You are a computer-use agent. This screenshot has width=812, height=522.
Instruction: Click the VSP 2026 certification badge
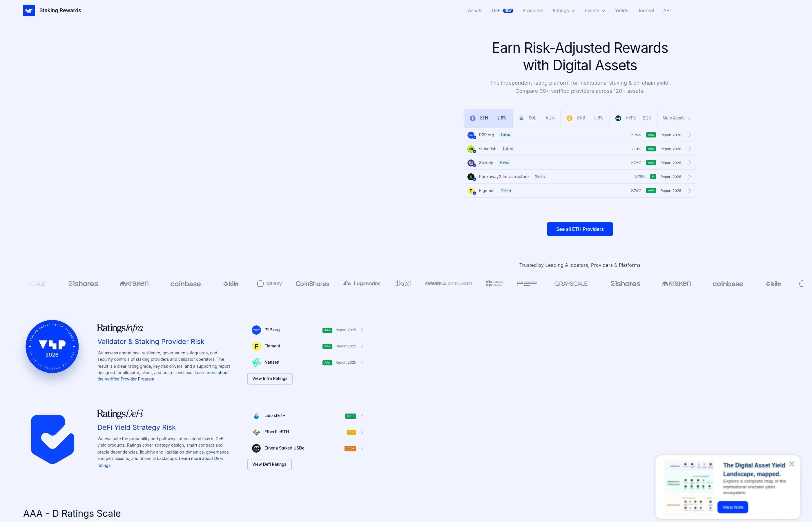52,347
